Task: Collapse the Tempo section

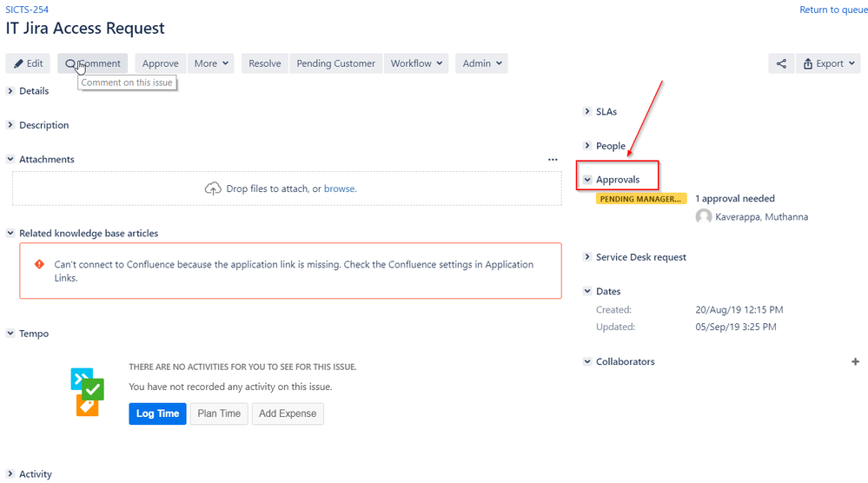Action: click(x=10, y=334)
